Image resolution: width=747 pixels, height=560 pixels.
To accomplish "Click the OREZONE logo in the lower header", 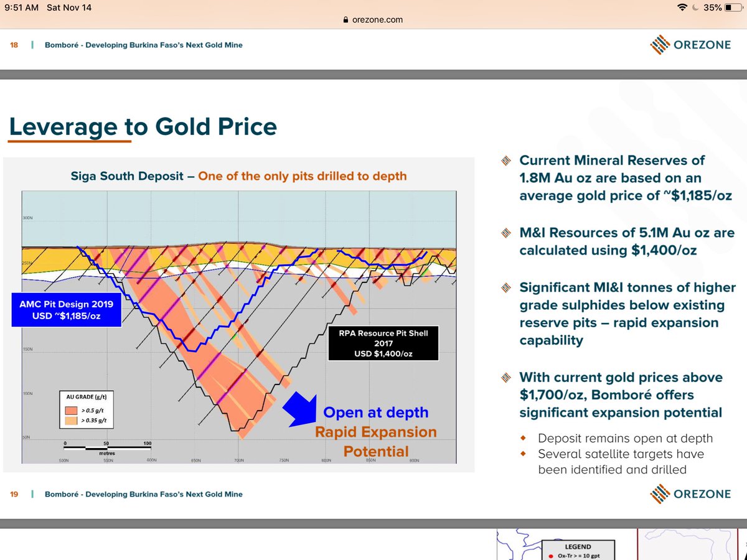I will tap(691, 493).
